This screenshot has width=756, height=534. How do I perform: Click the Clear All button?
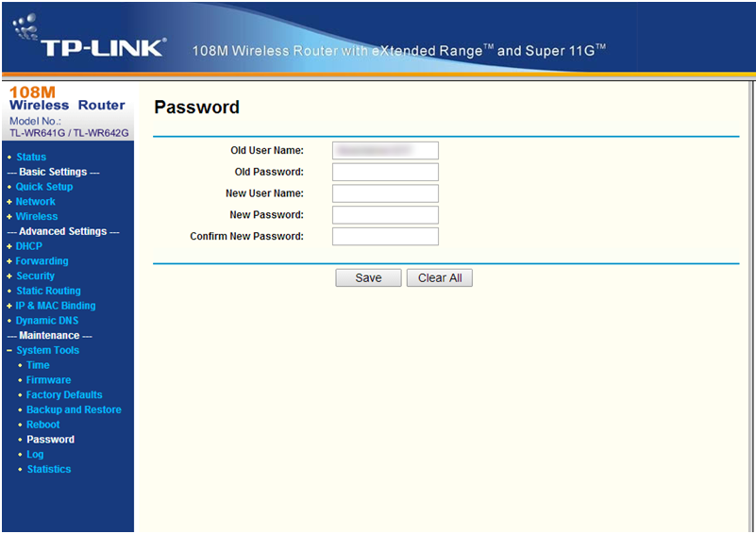(440, 278)
